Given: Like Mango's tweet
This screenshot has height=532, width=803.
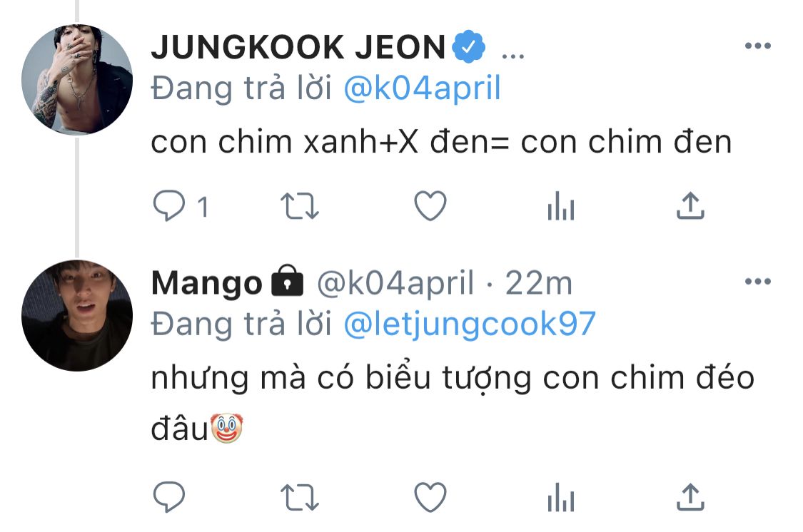Looking at the screenshot, I should [x=430, y=497].
